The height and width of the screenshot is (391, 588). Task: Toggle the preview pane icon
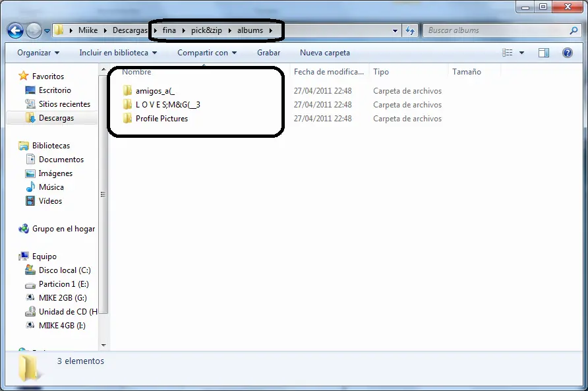coord(544,53)
